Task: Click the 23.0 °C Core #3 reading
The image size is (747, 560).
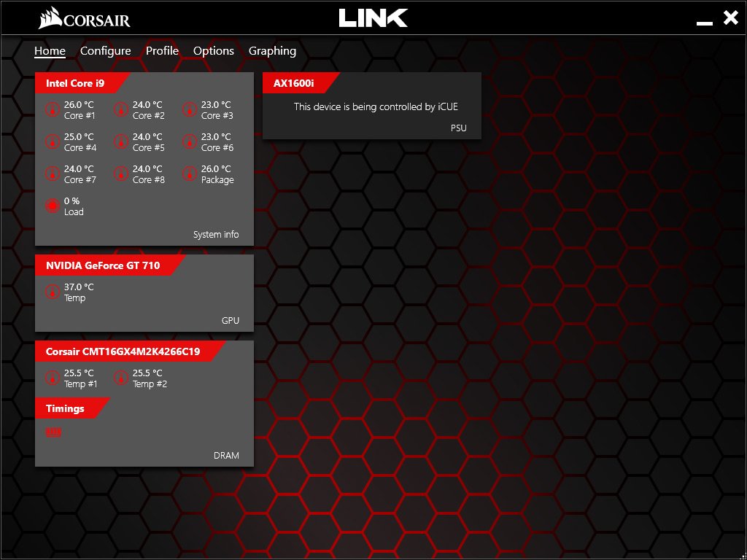Action: [216, 104]
